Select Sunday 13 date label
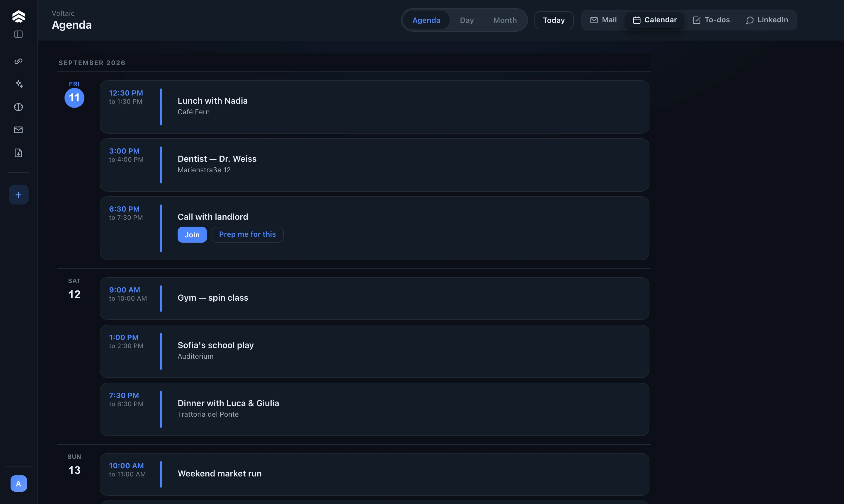 pyautogui.click(x=74, y=470)
